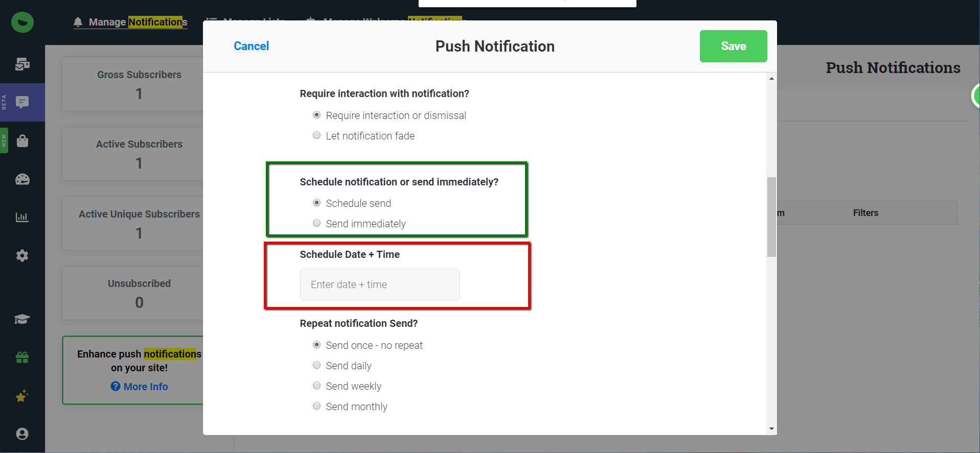
Task: Click the green Save button
Action: click(733, 46)
